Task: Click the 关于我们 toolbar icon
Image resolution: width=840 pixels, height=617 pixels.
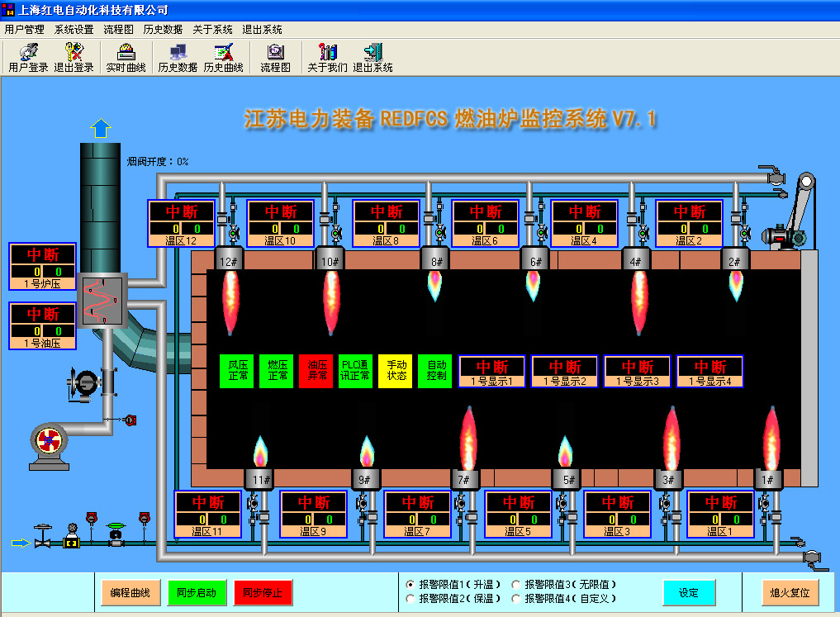Action: [327, 58]
